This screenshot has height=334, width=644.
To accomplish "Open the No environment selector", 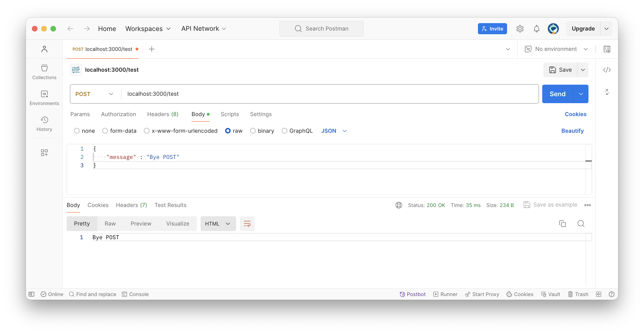I will tap(556, 49).
